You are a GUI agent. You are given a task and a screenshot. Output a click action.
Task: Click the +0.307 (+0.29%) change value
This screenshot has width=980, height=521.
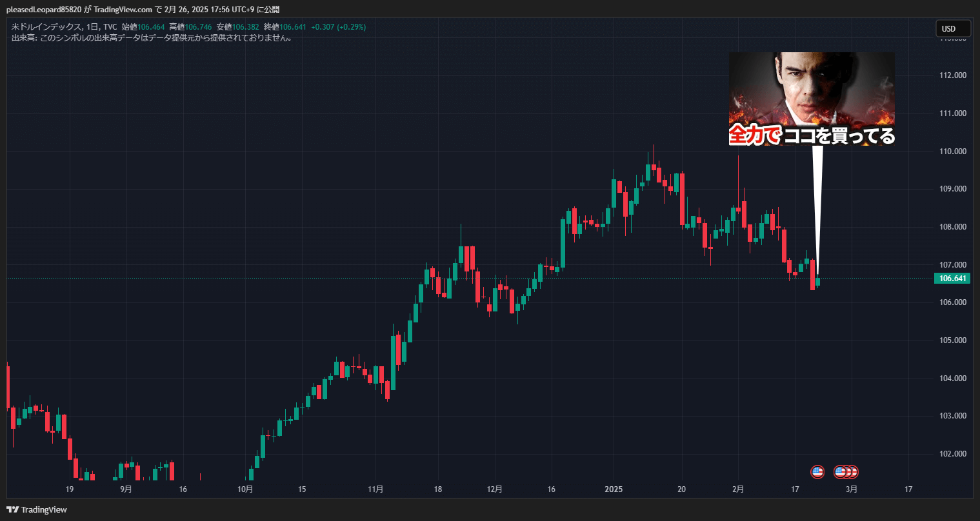click(338, 27)
